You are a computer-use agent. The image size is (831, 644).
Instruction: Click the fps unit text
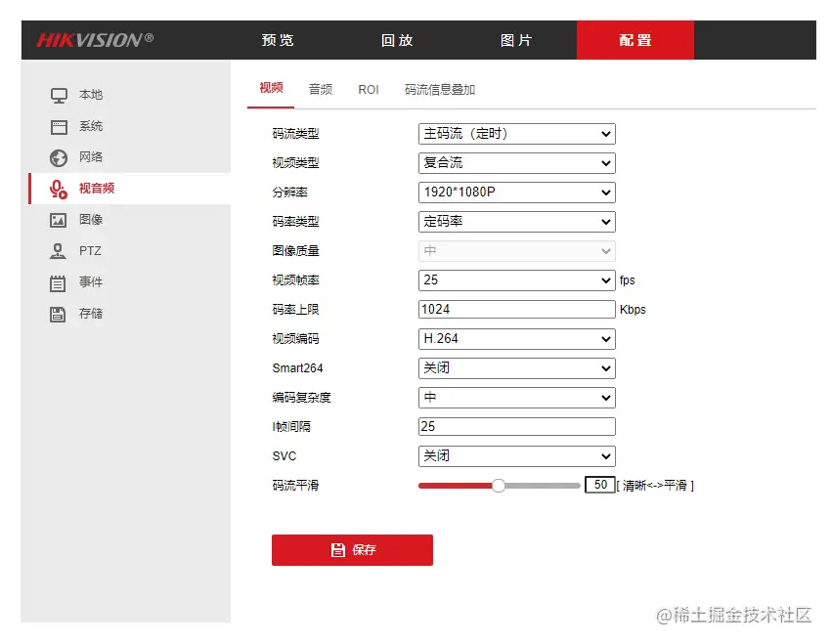(627, 280)
